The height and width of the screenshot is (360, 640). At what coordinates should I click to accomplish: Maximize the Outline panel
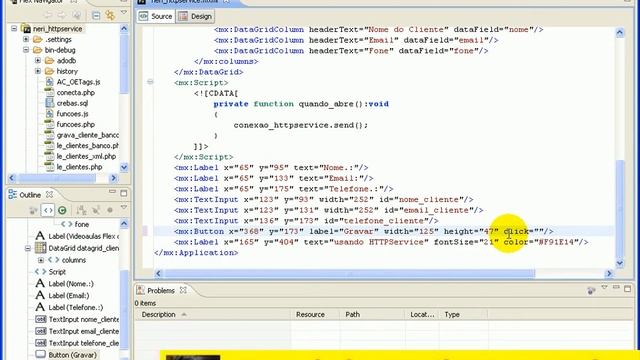coord(124,193)
